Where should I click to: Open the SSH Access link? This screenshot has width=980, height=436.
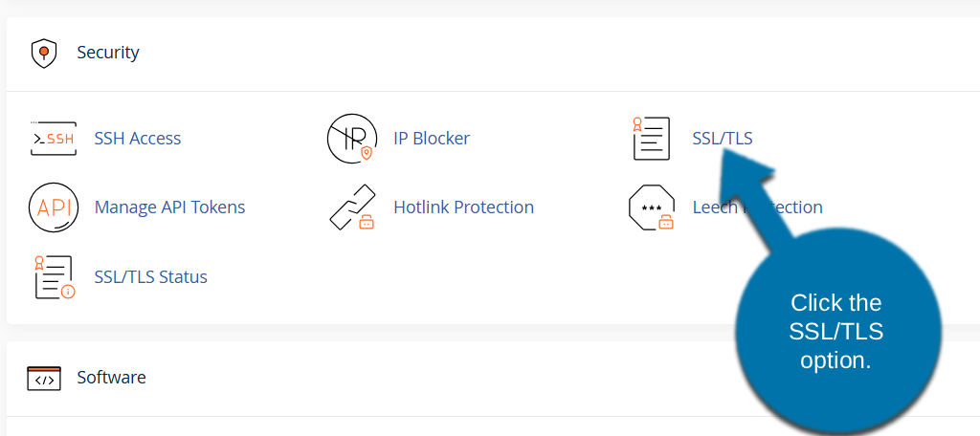[x=138, y=139]
